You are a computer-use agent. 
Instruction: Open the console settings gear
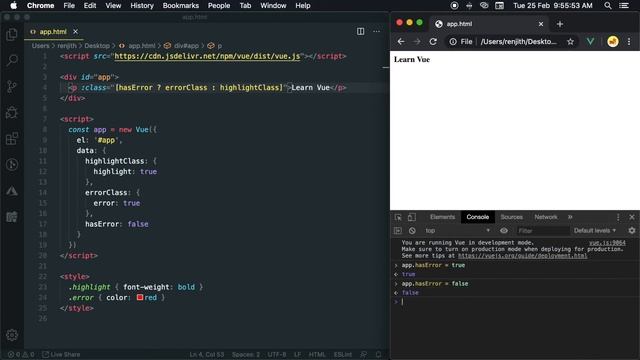(632, 231)
